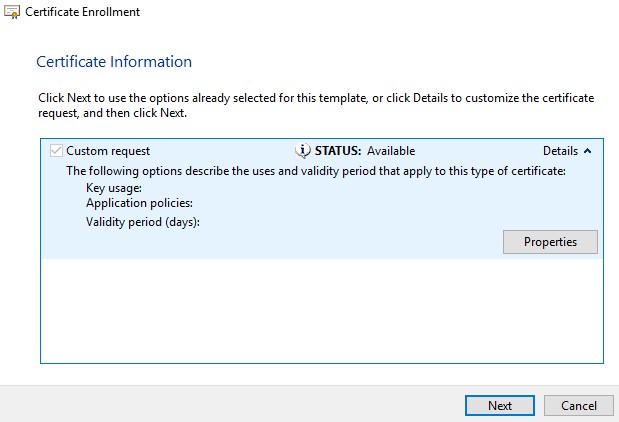Click the empty white area below Properties

point(322,311)
